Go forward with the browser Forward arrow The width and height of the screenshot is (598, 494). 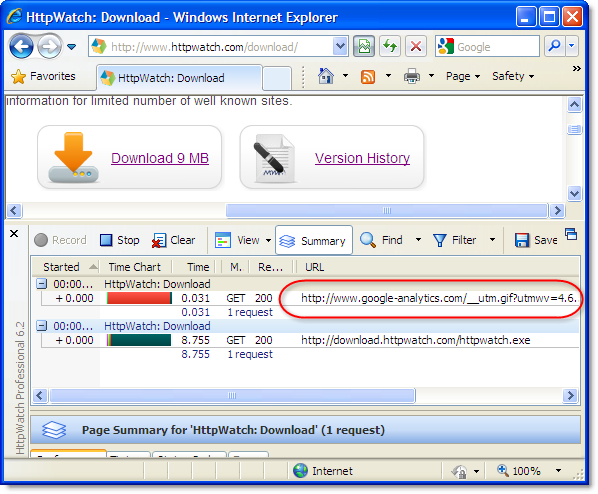(x=50, y=47)
